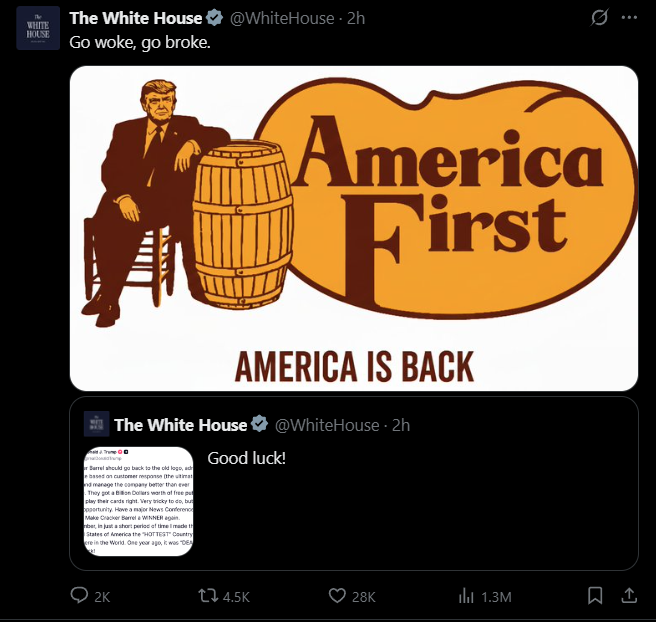Open the 2h timestamp of main post
This screenshot has height=622, width=656.
tap(356, 18)
